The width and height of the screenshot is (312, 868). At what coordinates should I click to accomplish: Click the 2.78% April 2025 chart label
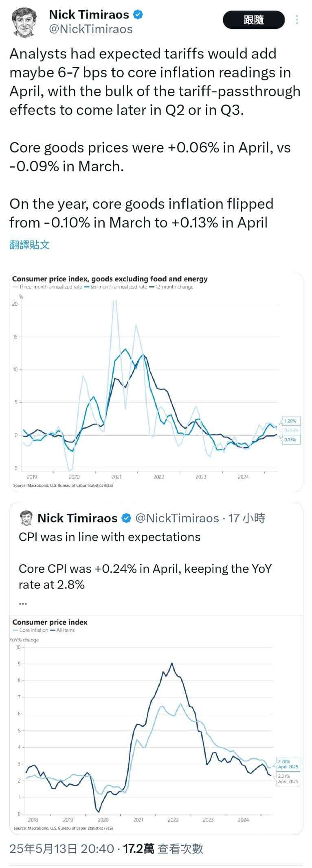click(x=288, y=764)
